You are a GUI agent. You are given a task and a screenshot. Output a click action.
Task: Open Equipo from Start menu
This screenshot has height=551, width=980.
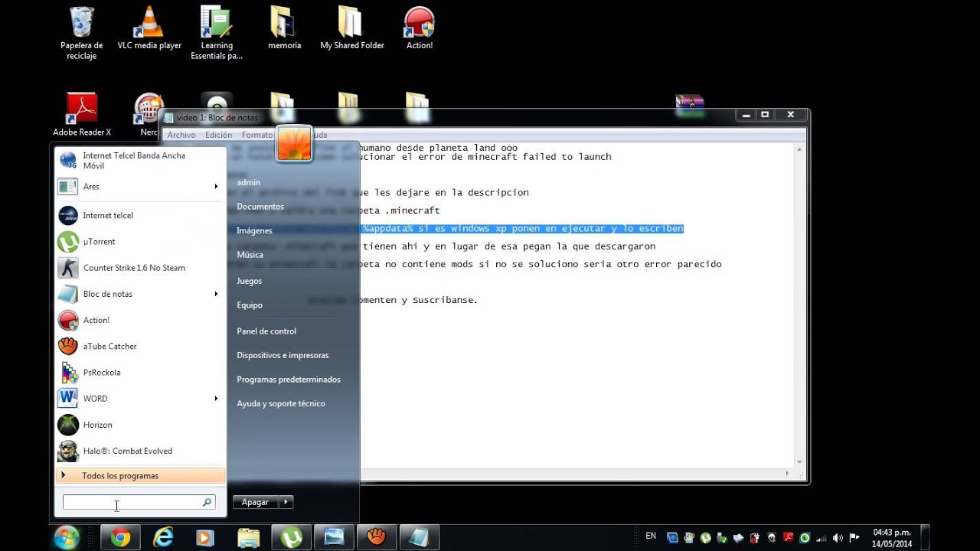coord(250,305)
